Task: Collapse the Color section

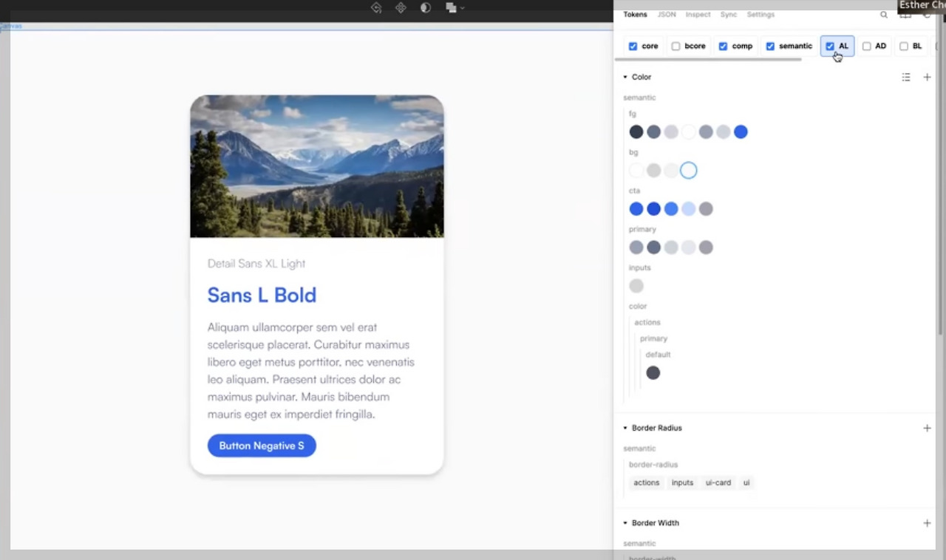Action: [625, 77]
